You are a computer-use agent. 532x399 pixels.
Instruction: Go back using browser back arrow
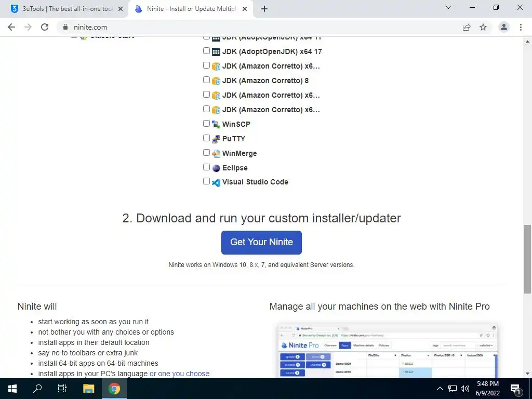pyautogui.click(x=11, y=27)
